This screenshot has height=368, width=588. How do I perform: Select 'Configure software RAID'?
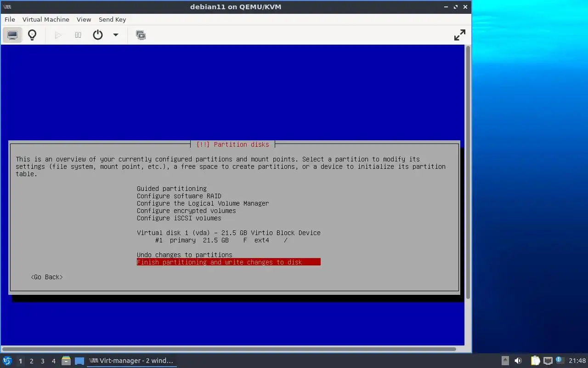point(179,196)
